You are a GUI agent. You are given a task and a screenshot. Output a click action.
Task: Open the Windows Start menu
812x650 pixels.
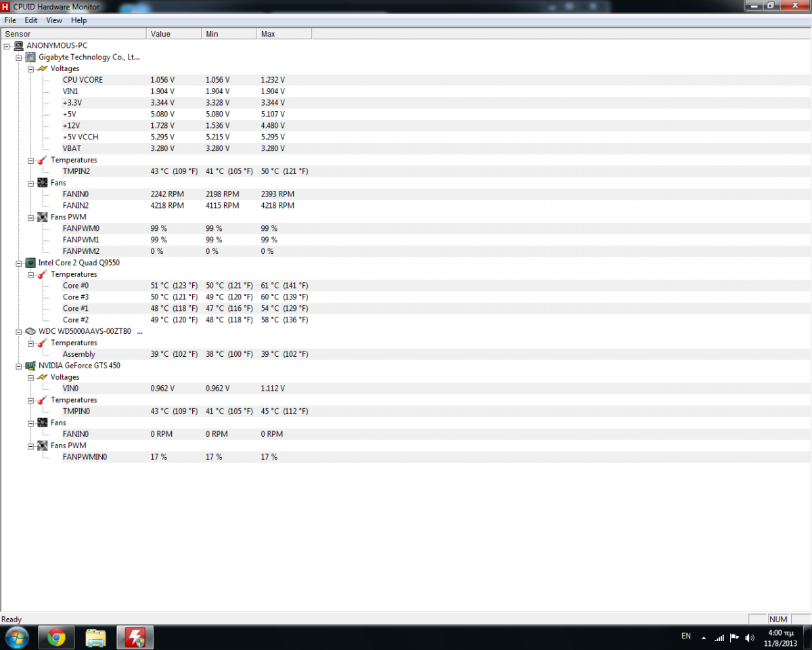click(16, 637)
